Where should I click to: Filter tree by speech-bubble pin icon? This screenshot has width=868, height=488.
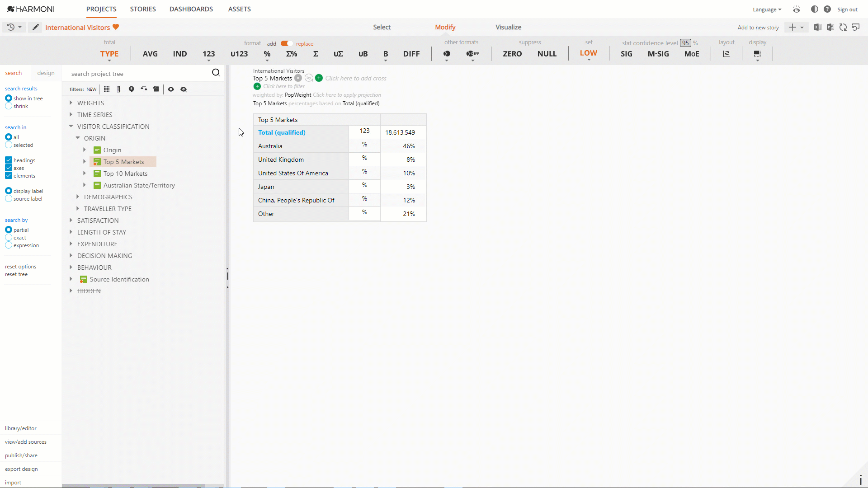coord(131,89)
